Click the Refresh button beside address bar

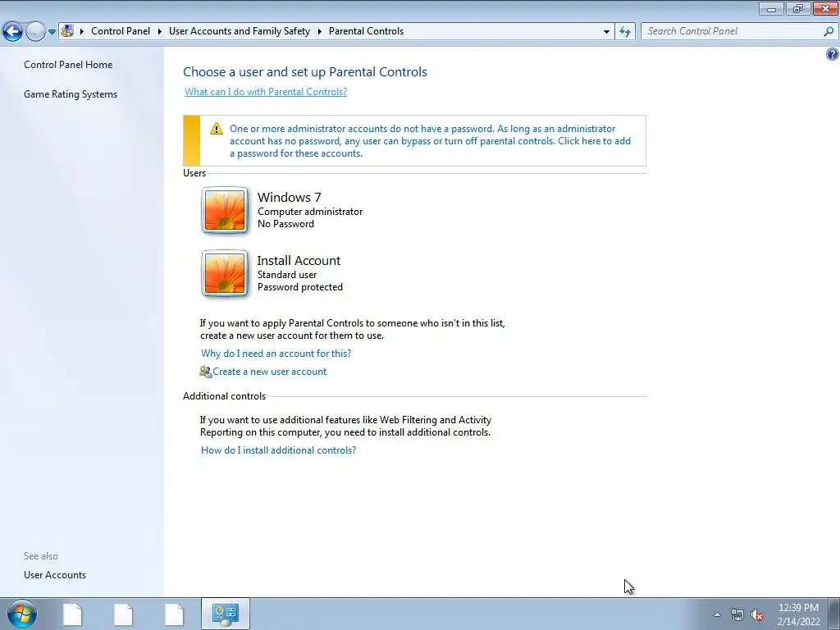coord(625,31)
